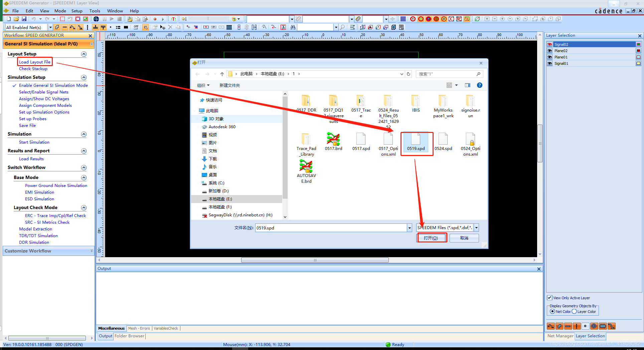Click the via display toolbar icon
Image resolution: width=644 pixels, height=350 pixels.
pos(88,27)
